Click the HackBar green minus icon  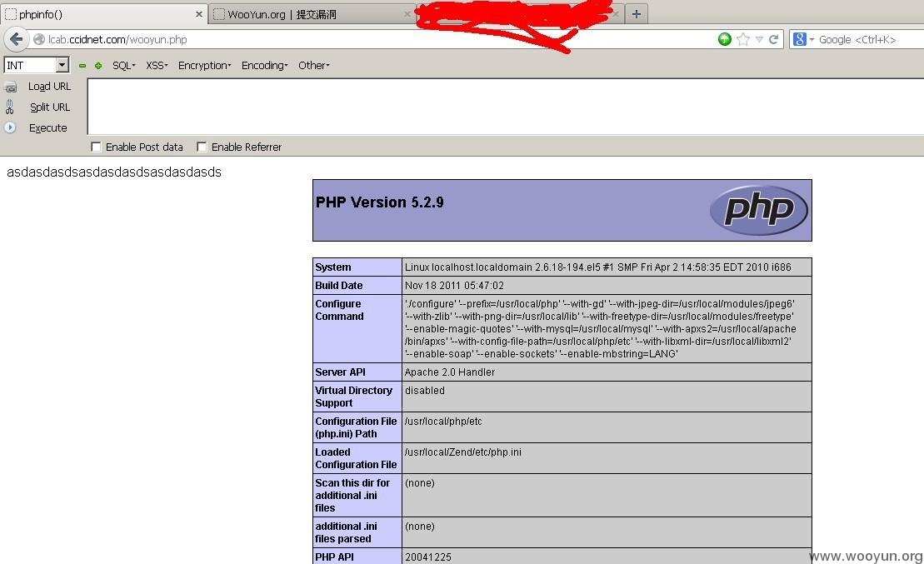82,66
